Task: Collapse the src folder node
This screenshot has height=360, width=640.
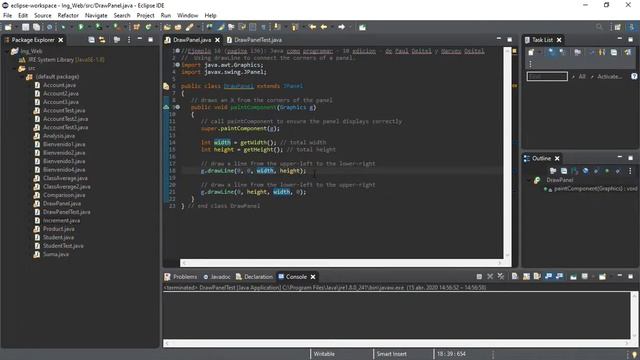Action: point(15,68)
